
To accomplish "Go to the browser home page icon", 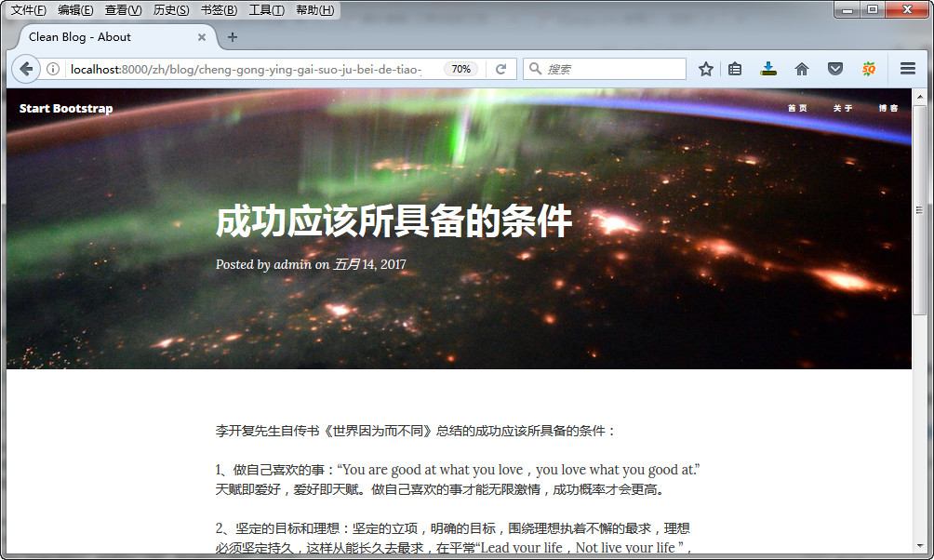I will point(802,69).
